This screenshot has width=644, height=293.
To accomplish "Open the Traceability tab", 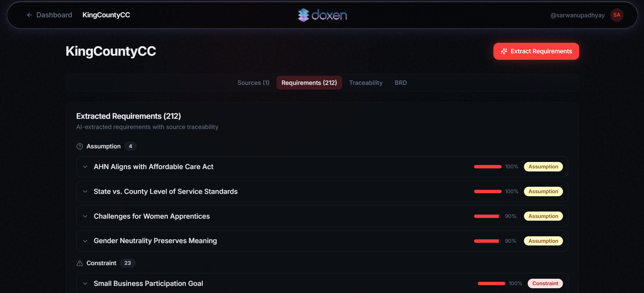I will [x=366, y=83].
